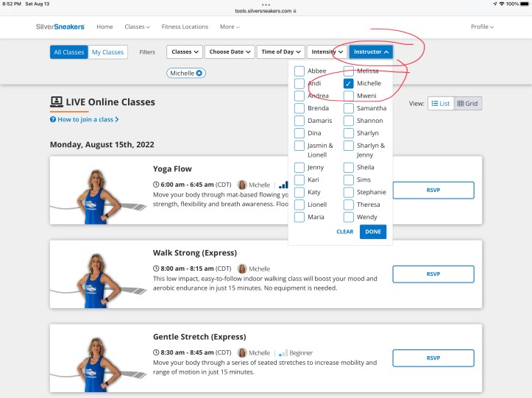The image size is (532, 398).
Task: Check the Sheila instructor checkbox
Action: (x=349, y=167)
